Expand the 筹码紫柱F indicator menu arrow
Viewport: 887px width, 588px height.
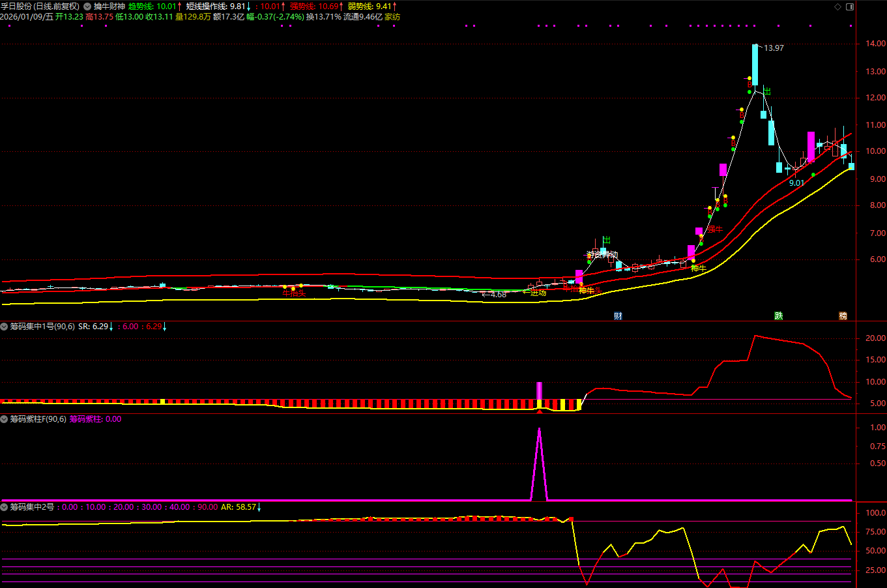coord(5,419)
